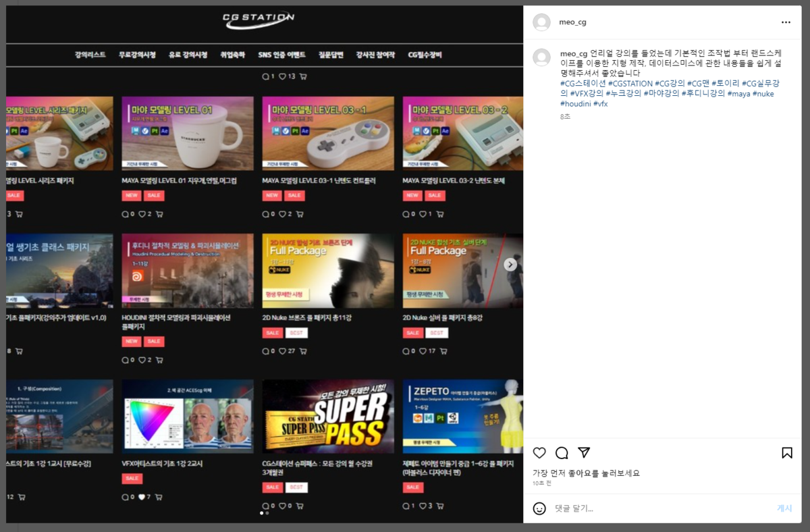Open the SUPER PASS thumbnail

click(x=328, y=416)
